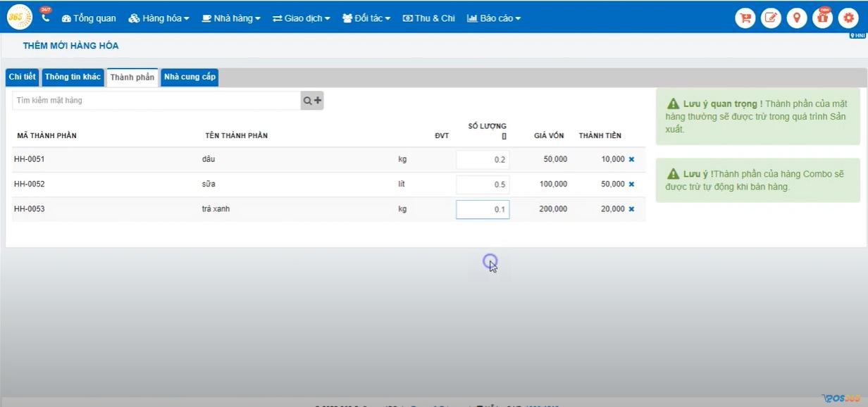Open the settings gear icon
The image size is (868, 407).
[848, 18]
